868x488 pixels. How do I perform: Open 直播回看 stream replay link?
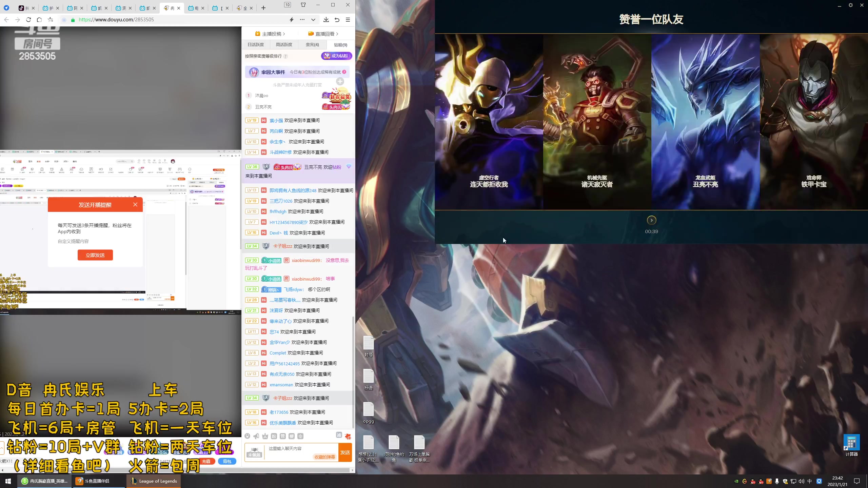coord(323,34)
